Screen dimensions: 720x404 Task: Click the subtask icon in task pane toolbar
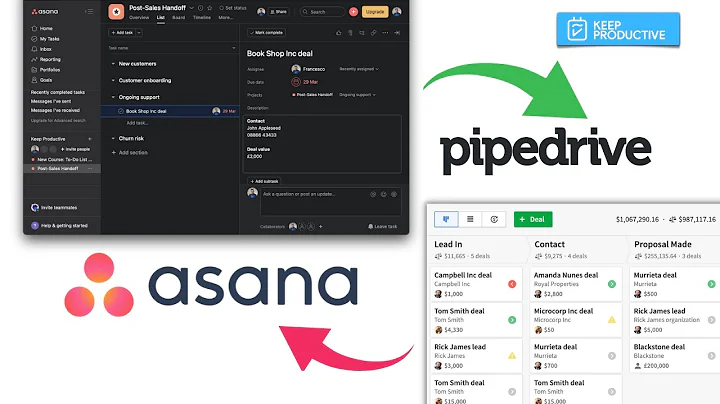click(362, 33)
